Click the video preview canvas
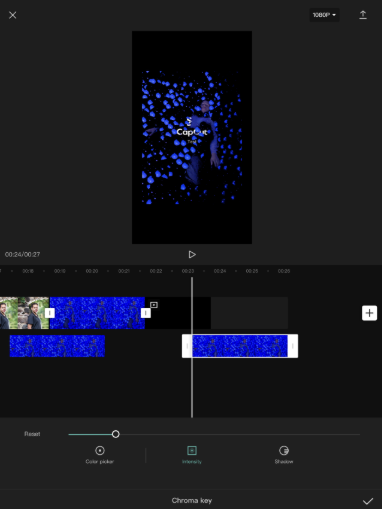This screenshot has width=382, height=509. click(x=192, y=137)
